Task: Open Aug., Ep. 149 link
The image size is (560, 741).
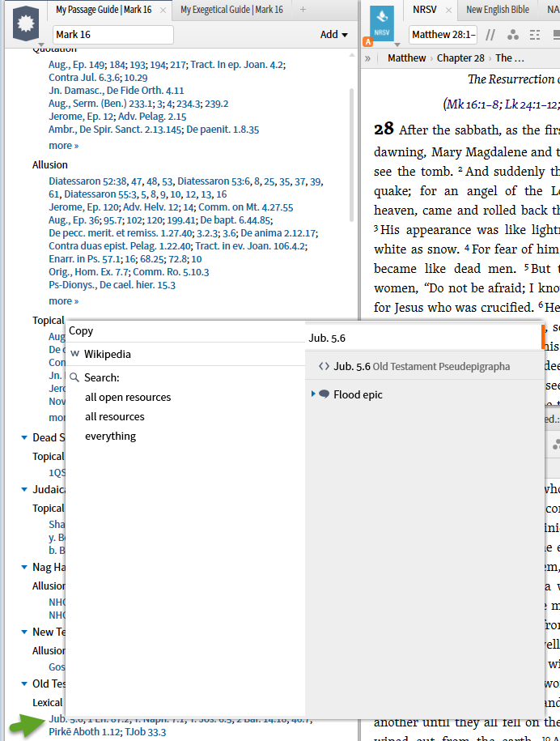Action: tap(77, 65)
